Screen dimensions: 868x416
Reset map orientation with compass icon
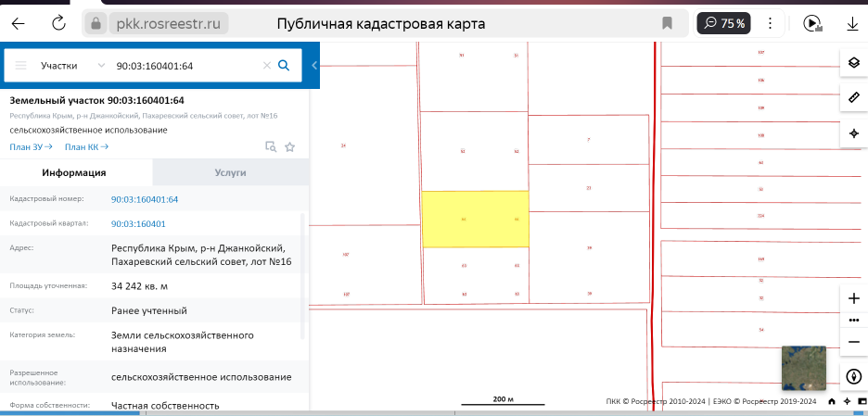click(x=853, y=376)
